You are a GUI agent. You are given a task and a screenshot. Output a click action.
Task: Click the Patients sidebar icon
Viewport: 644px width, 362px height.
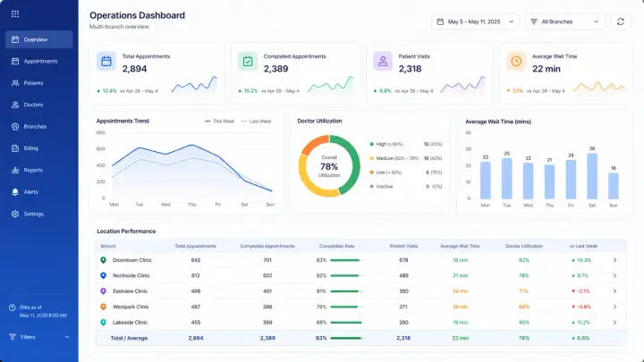pos(15,83)
